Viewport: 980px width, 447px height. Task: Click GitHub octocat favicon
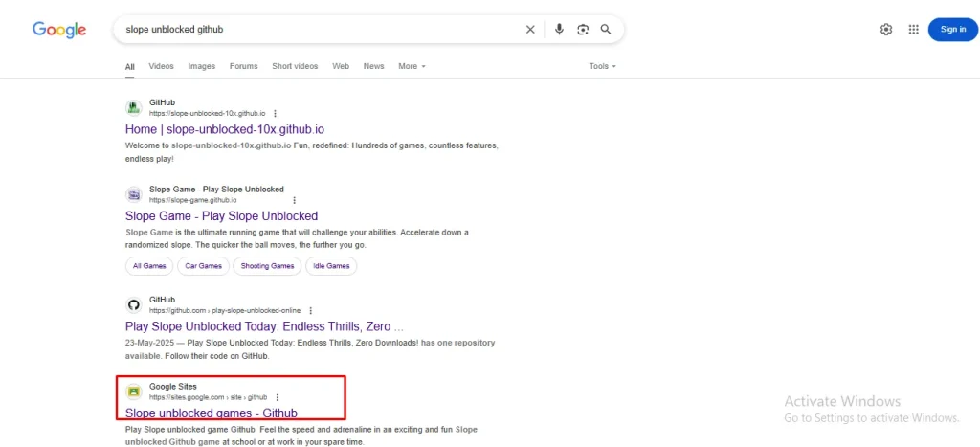click(134, 305)
